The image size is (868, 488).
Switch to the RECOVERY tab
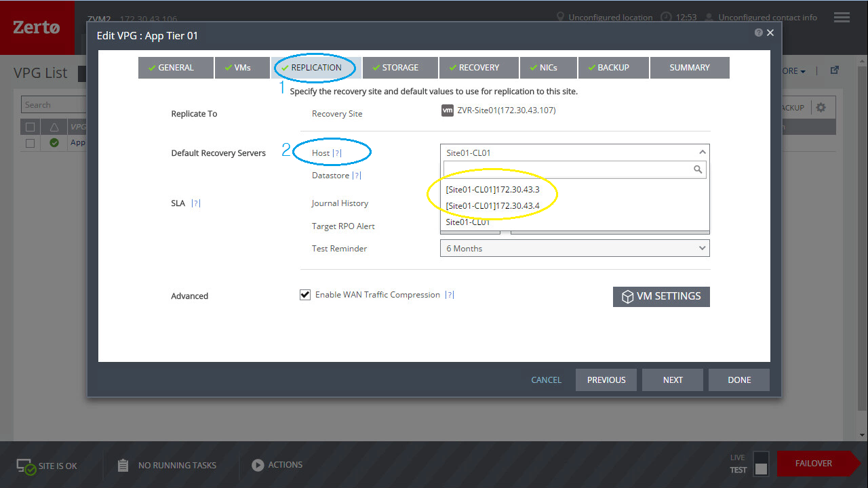click(x=478, y=68)
